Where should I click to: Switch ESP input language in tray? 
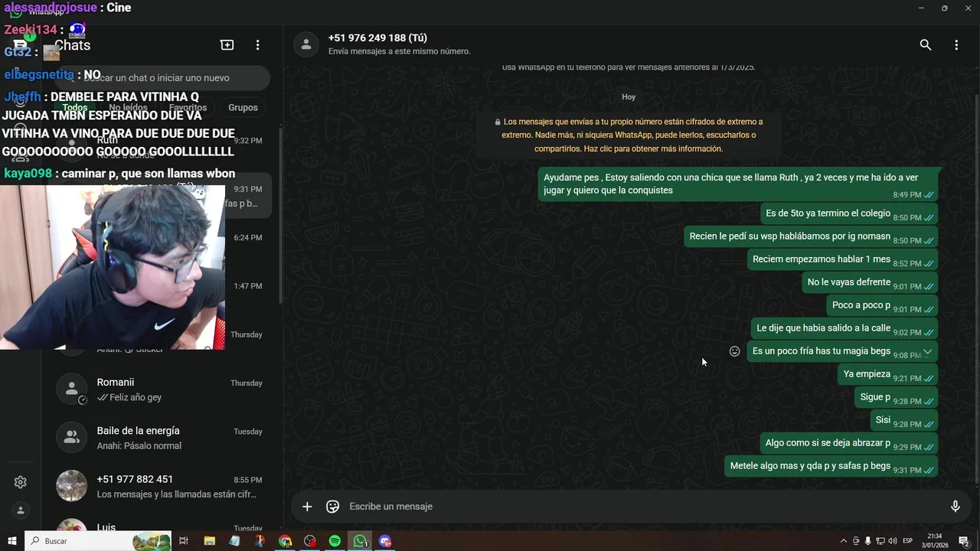click(908, 541)
